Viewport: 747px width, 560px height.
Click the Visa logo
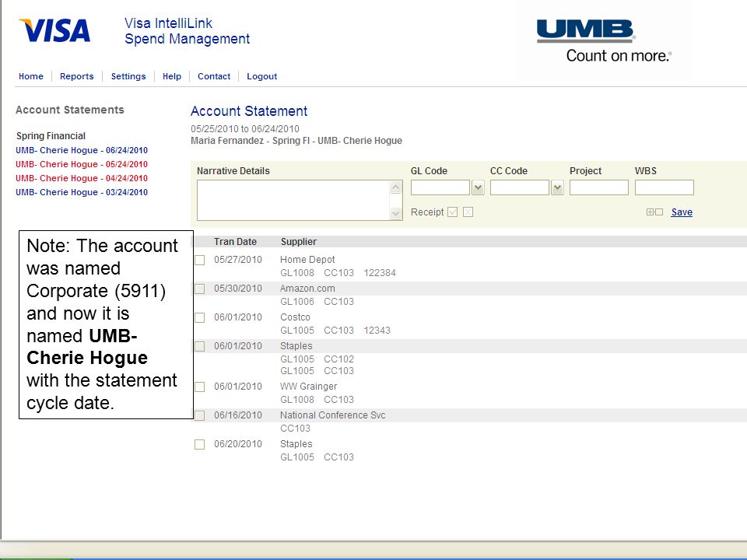click(x=54, y=30)
